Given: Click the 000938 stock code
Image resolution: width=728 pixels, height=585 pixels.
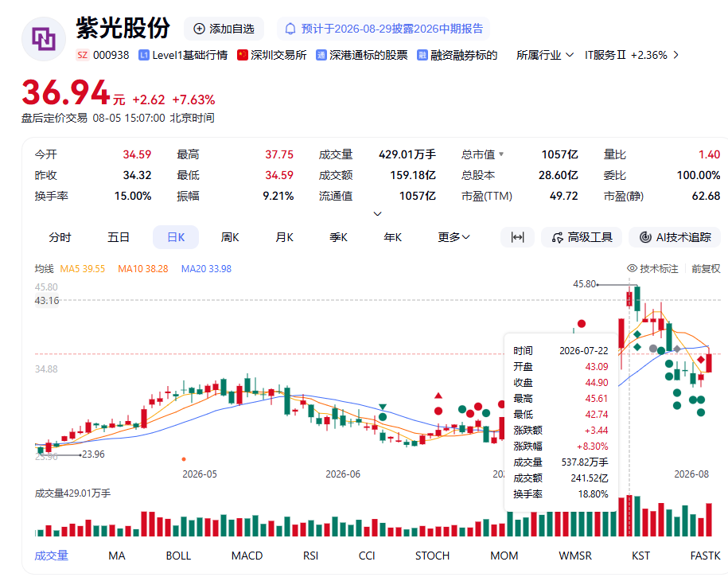Looking at the screenshot, I should 111,55.
